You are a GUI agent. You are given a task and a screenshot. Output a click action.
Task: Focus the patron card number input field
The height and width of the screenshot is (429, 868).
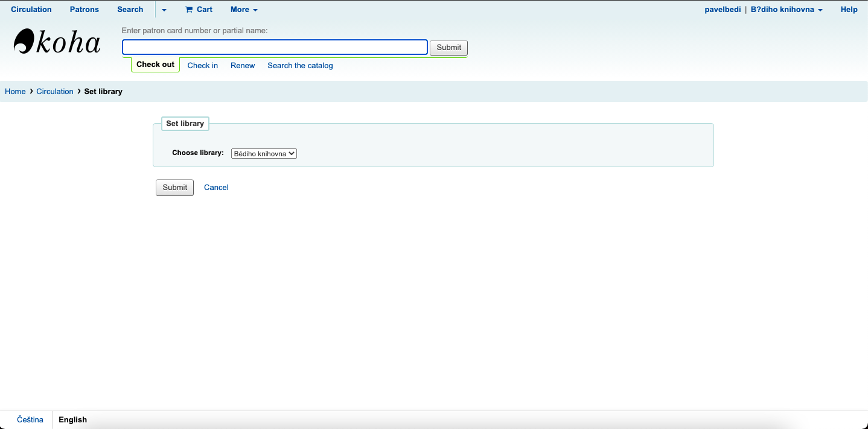coord(275,47)
